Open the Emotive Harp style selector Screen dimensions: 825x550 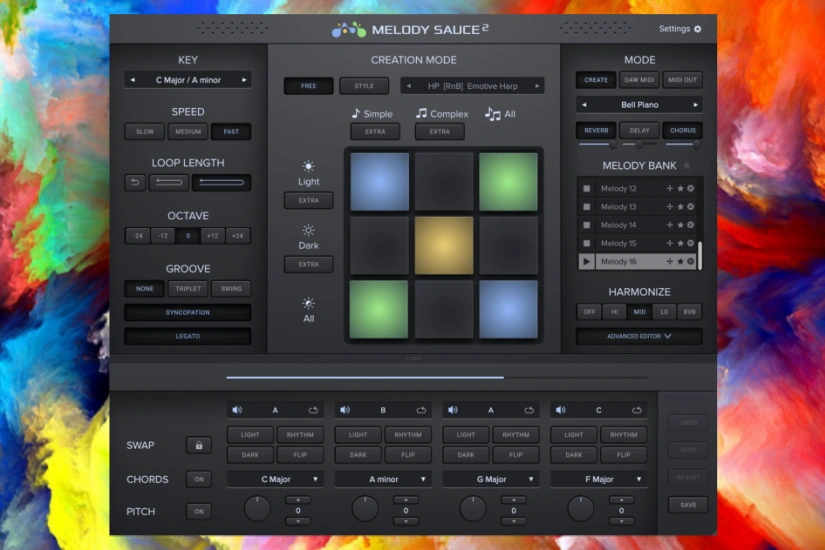coord(472,86)
